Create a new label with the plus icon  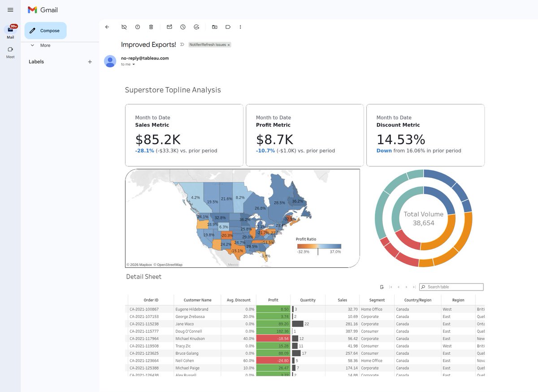pyautogui.click(x=90, y=62)
